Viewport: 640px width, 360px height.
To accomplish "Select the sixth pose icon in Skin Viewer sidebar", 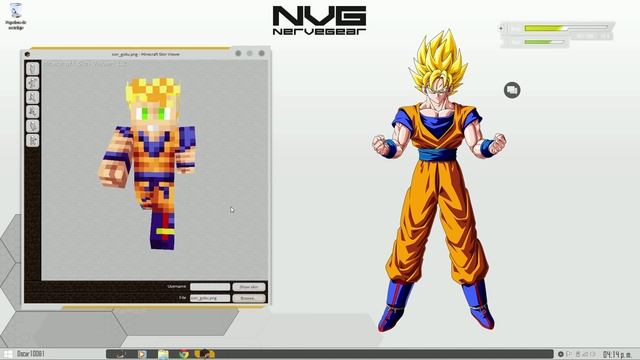I will tap(33, 140).
